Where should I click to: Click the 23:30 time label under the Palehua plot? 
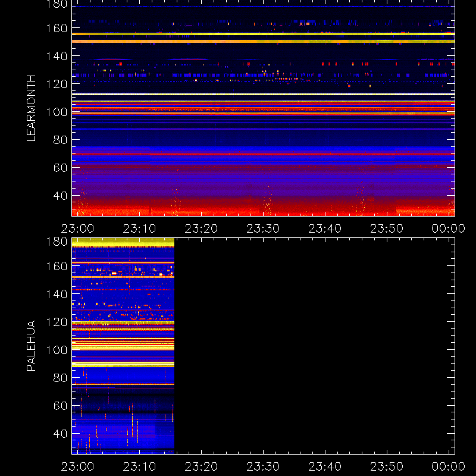263,466
